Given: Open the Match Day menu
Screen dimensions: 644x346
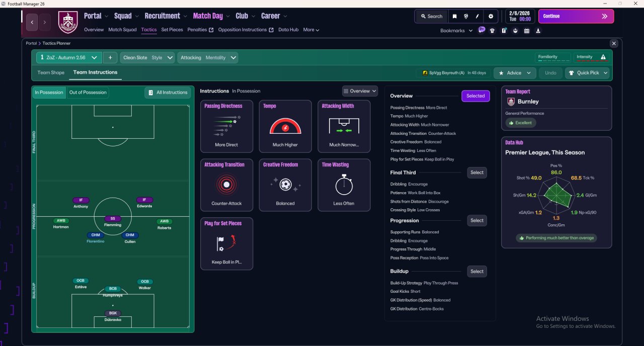Looking at the screenshot, I should [211, 16].
